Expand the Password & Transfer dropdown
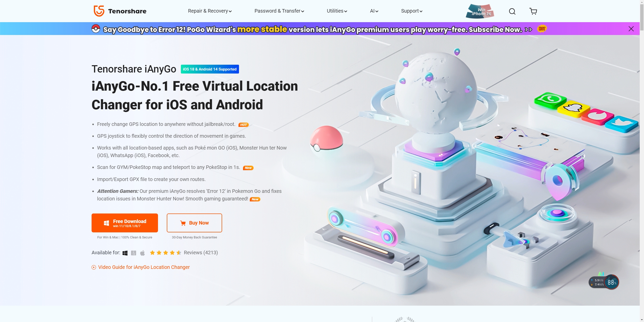Image resolution: width=644 pixels, height=322 pixels. click(x=280, y=11)
